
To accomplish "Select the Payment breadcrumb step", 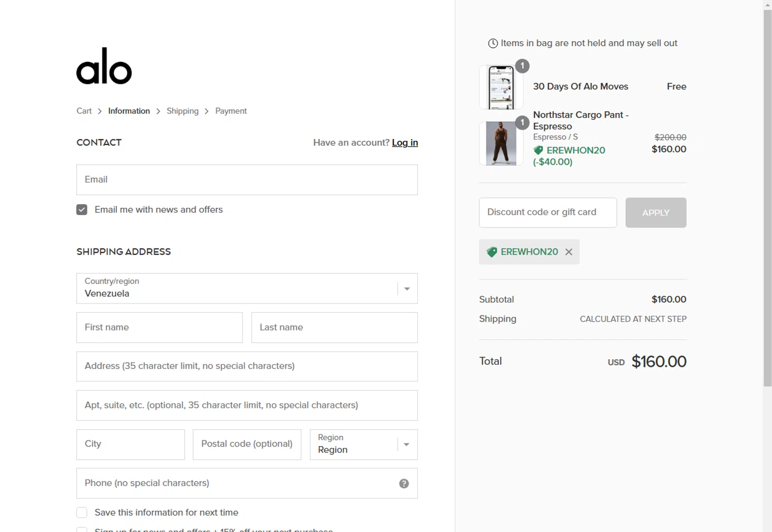I will tap(231, 111).
